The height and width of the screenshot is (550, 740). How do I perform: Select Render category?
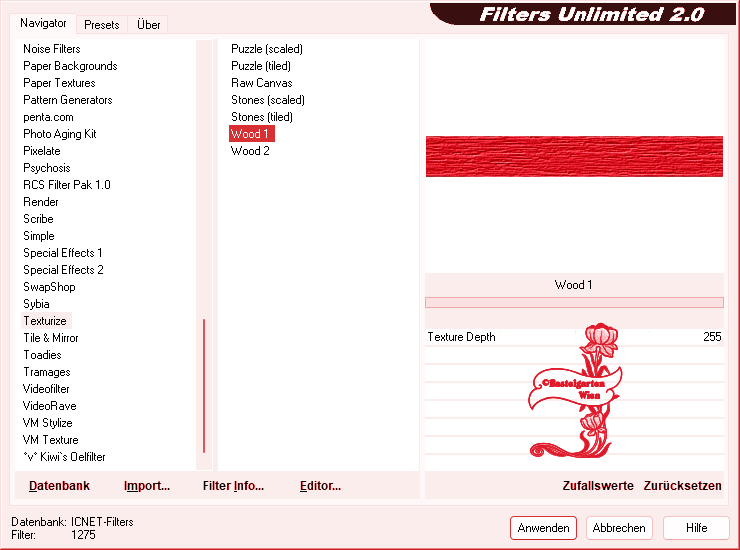tap(41, 202)
